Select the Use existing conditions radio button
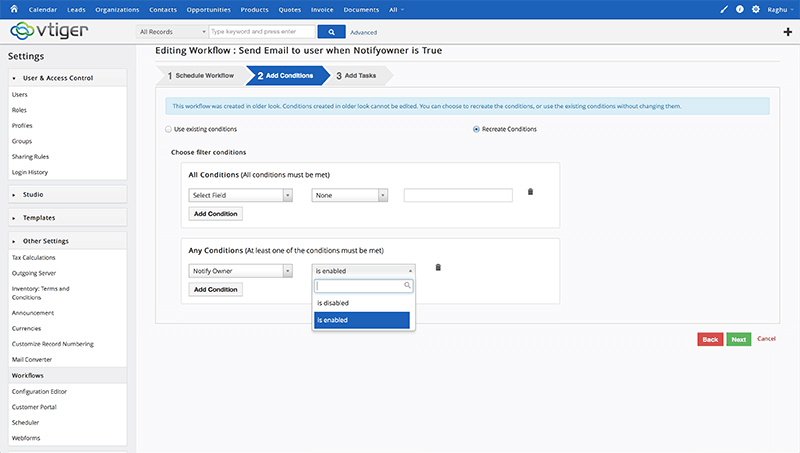 [168, 129]
